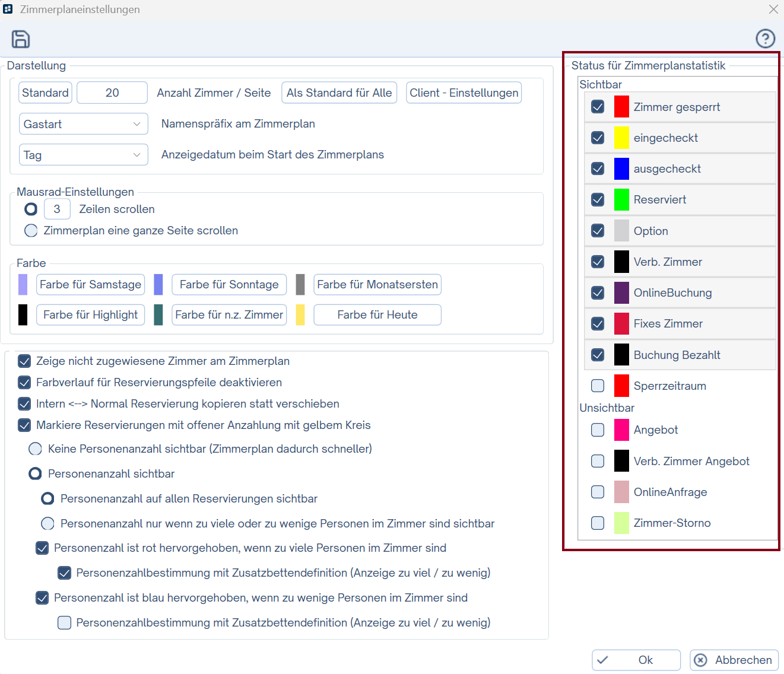This screenshot has height=674, width=784.
Task: Enable the Sperrzeitraum checkbox
Action: (598, 386)
